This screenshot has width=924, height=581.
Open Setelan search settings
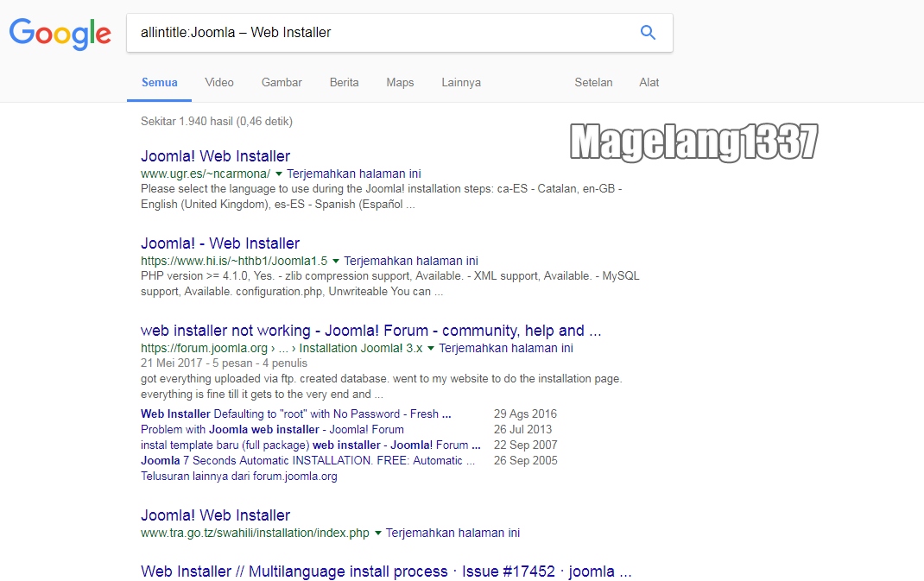(x=593, y=83)
